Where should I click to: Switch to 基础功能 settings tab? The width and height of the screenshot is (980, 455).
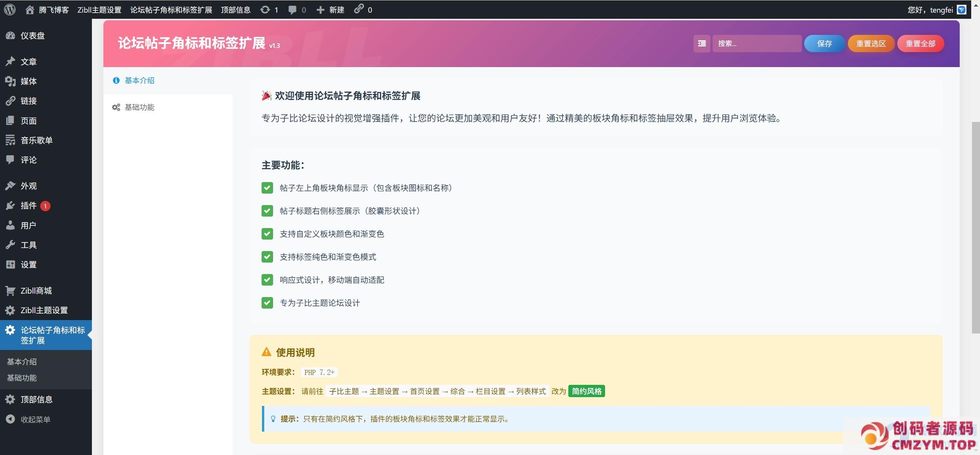(x=139, y=107)
